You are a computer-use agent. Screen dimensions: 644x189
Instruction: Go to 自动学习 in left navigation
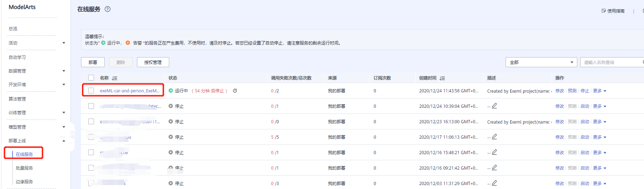click(17, 57)
